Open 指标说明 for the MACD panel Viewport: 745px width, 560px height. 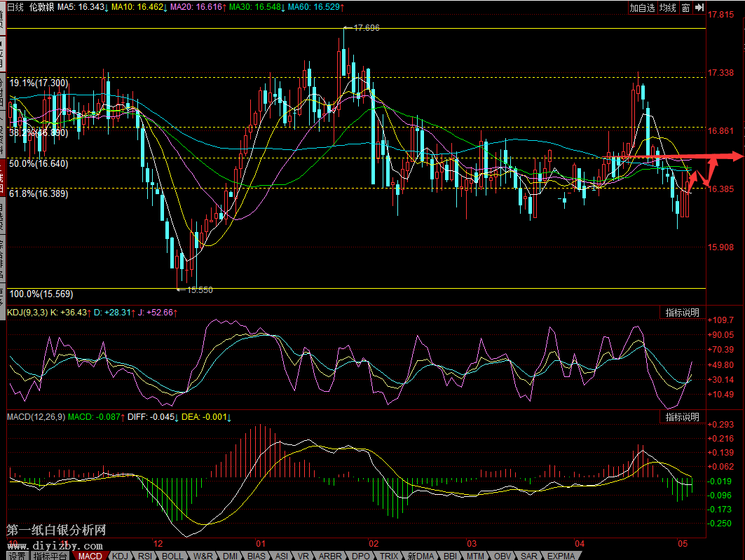coord(682,417)
